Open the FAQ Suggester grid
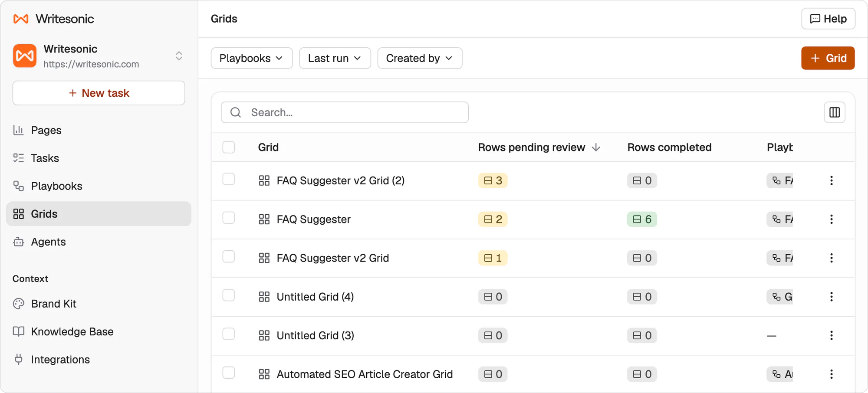 (x=313, y=219)
